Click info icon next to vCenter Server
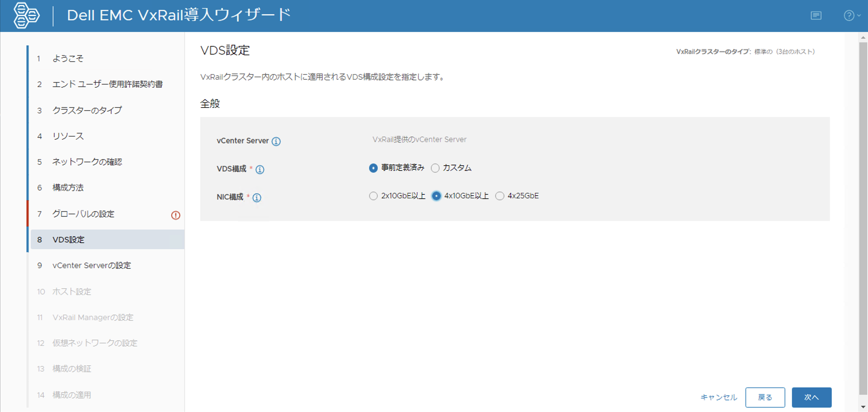 tap(276, 141)
